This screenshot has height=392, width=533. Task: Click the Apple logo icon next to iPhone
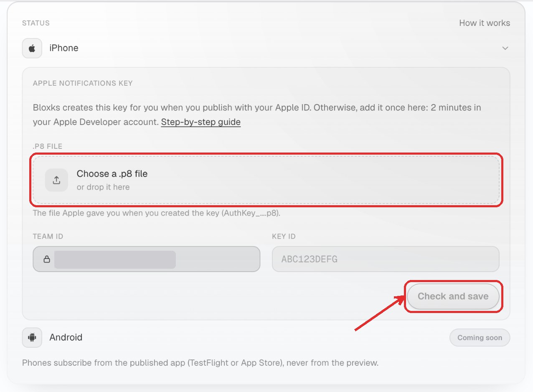coord(32,48)
